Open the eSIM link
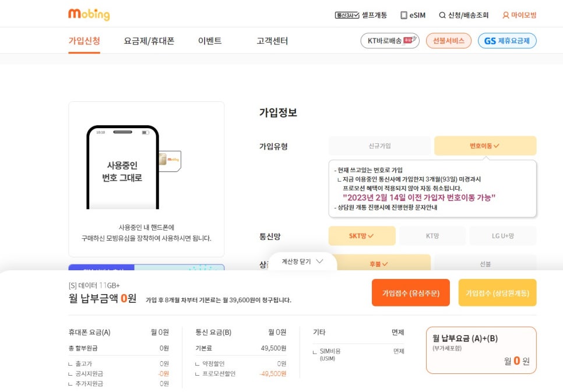Screen dimensions: 563x392 (417, 15)
